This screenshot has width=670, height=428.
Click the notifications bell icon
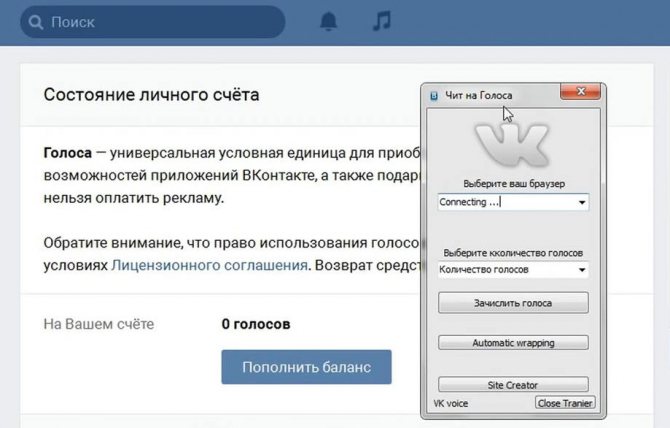[x=329, y=21]
